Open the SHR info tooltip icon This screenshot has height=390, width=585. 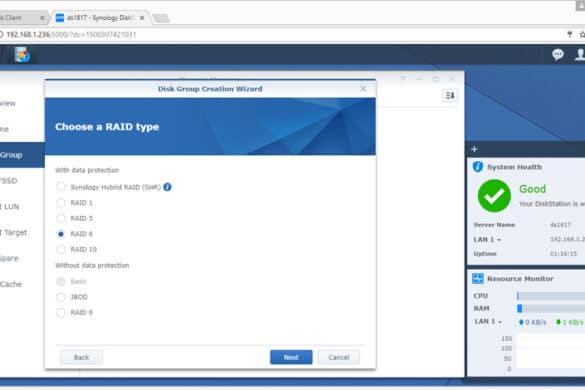click(168, 187)
